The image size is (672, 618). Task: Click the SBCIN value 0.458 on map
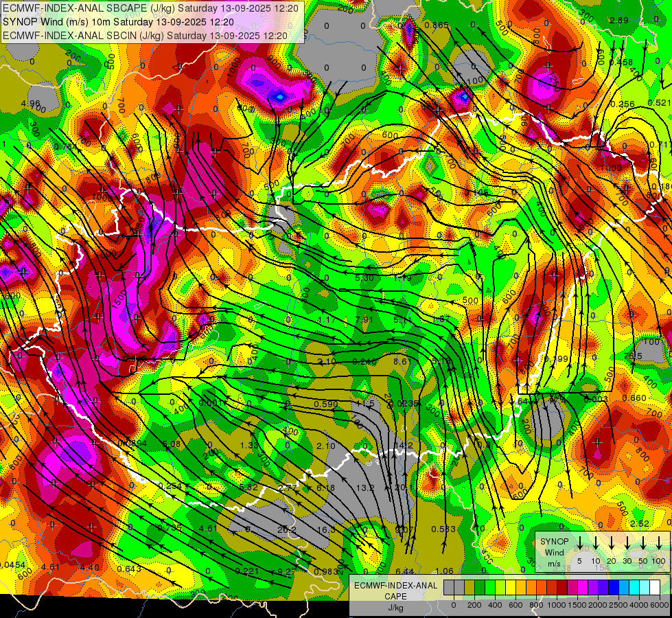pos(621,62)
